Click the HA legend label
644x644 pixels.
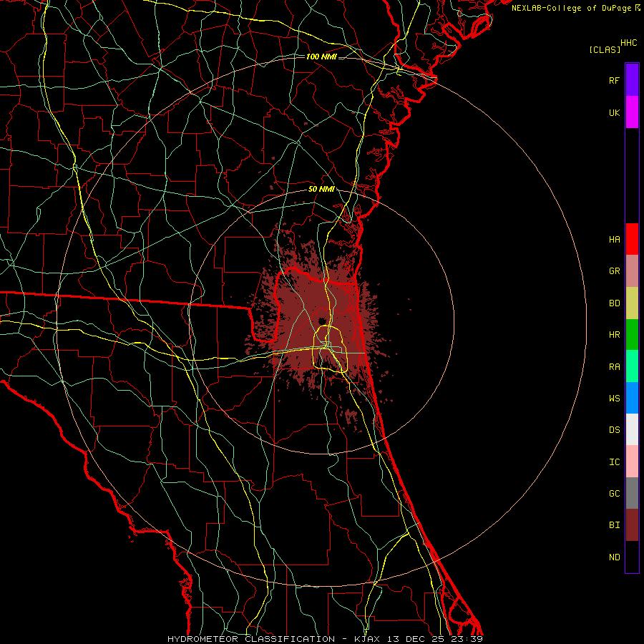tap(614, 239)
